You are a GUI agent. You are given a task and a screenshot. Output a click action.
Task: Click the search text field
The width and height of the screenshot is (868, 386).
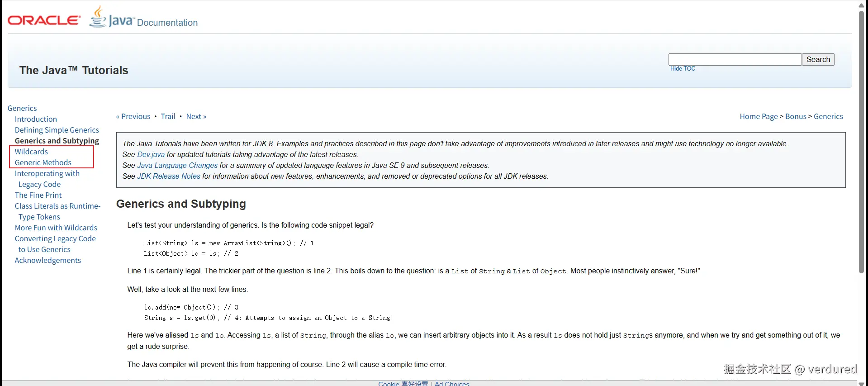click(x=735, y=59)
